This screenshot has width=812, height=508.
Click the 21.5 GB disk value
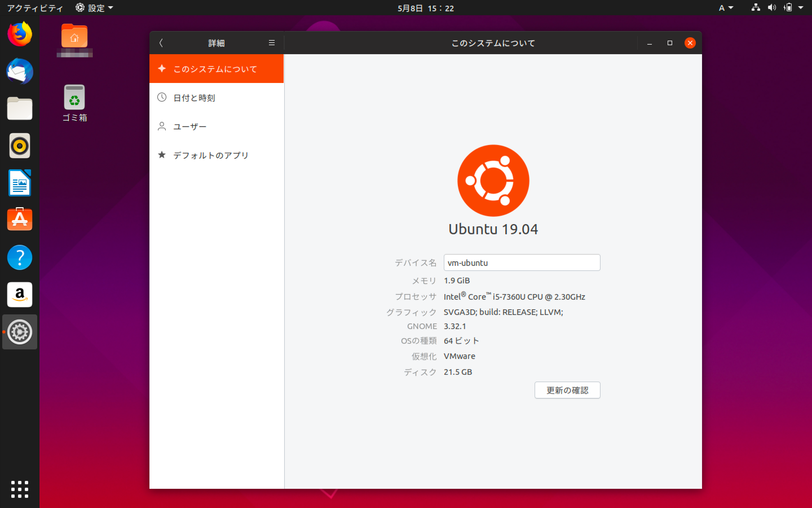[x=458, y=372]
